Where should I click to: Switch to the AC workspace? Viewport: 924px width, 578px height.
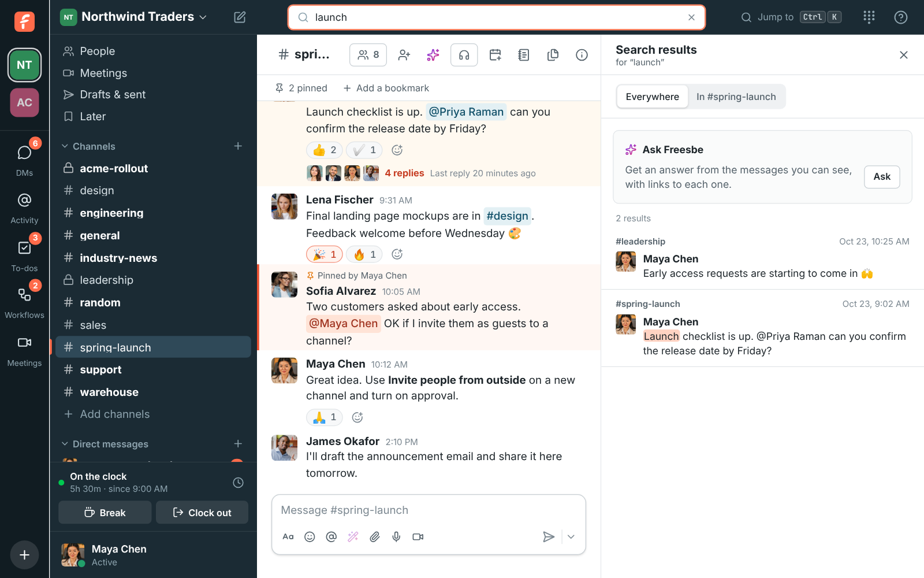[24, 102]
